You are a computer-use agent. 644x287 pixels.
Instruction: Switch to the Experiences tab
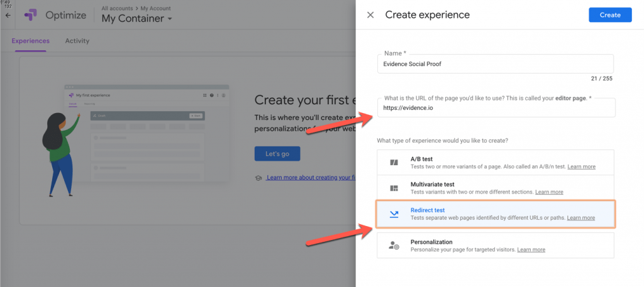pos(30,41)
